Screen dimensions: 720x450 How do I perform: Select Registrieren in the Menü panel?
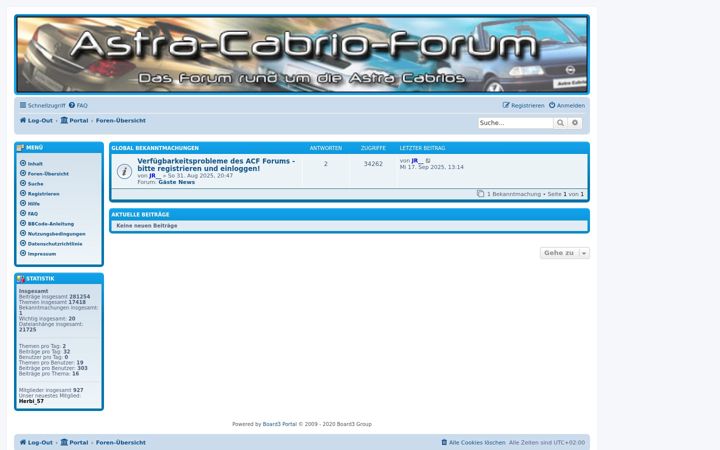43,194
